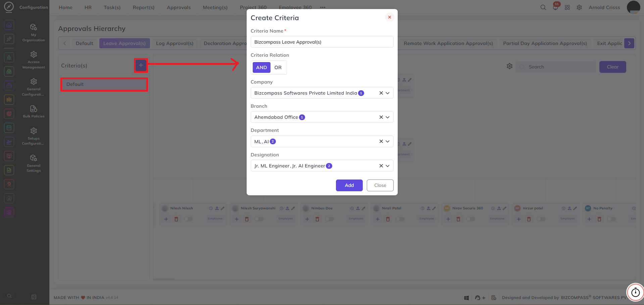Image resolution: width=644 pixels, height=305 pixels.
Task: Open Partial Day Application Approval(s) tab
Action: click(x=545, y=43)
